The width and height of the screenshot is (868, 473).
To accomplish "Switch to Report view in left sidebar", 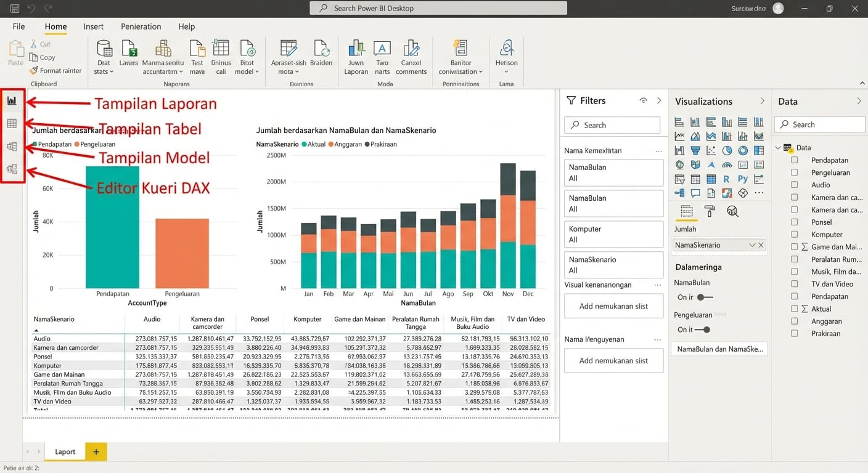I will coord(11,100).
